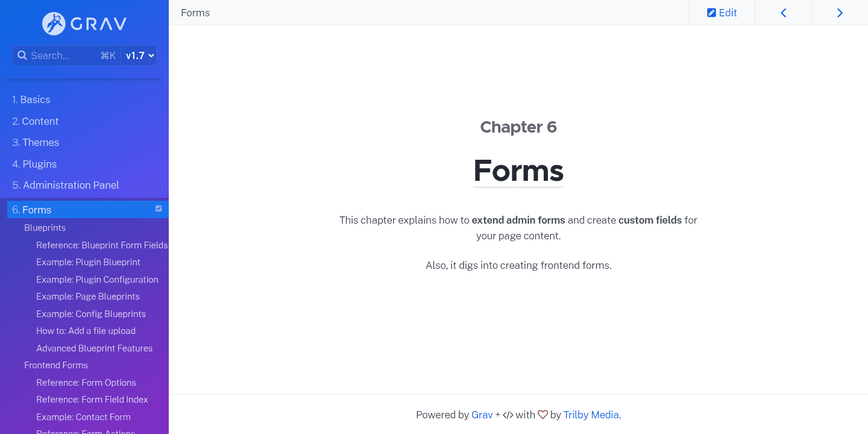Open the 5. Administration Panel chapter

click(x=64, y=185)
